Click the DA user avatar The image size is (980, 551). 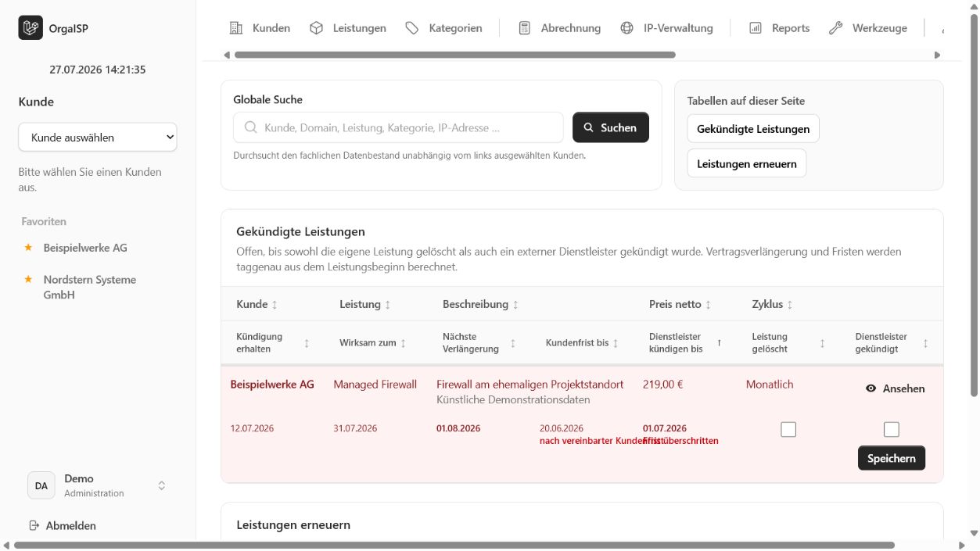click(x=41, y=485)
